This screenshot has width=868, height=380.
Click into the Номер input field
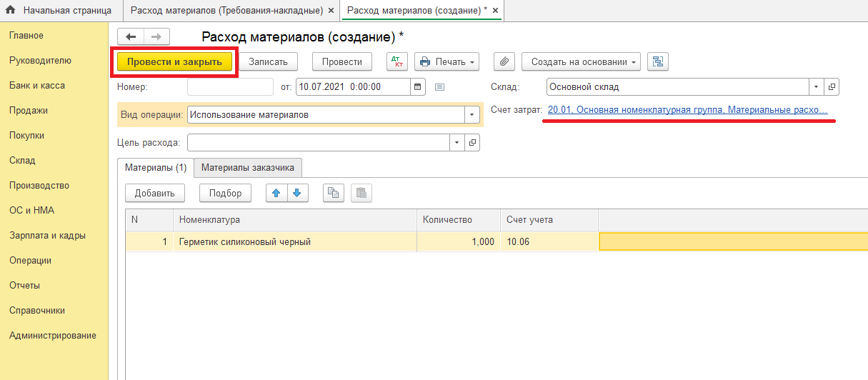pyautogui.click(x=230, y=87)
